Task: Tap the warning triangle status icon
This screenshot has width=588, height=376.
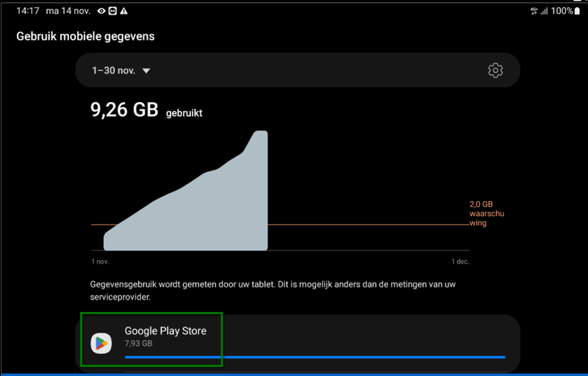Action: pos(123,11)
